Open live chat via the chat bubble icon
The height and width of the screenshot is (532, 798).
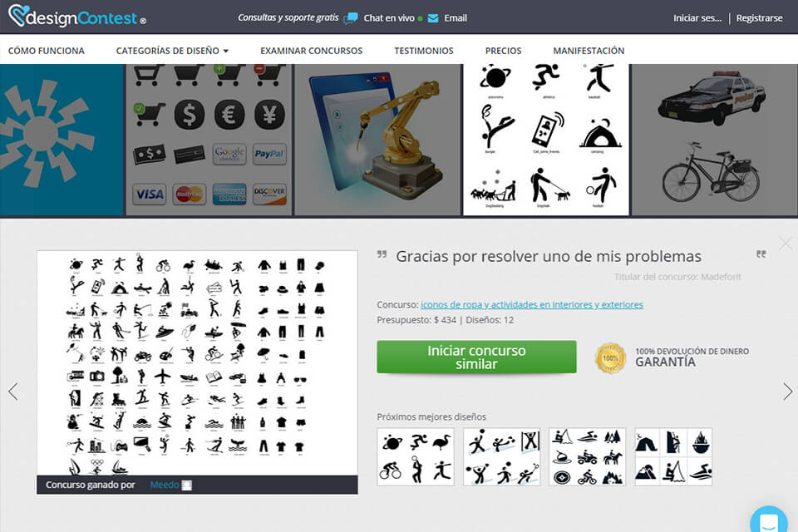coord(351,17)
